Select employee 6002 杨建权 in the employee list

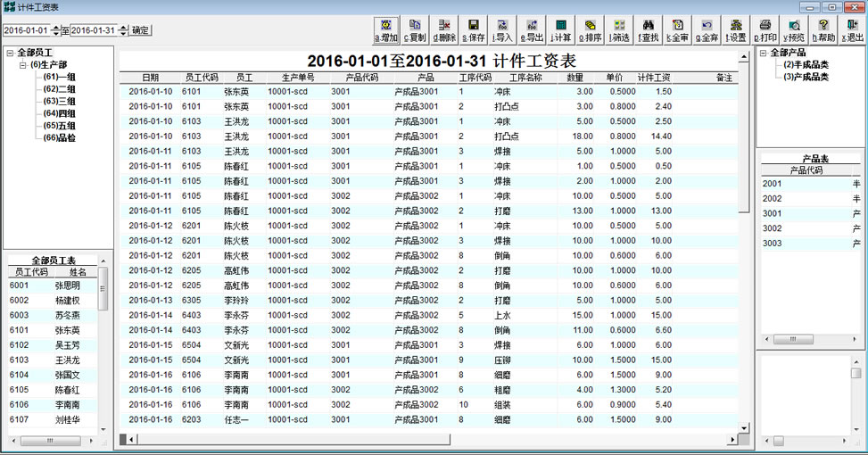coord(52,301)
